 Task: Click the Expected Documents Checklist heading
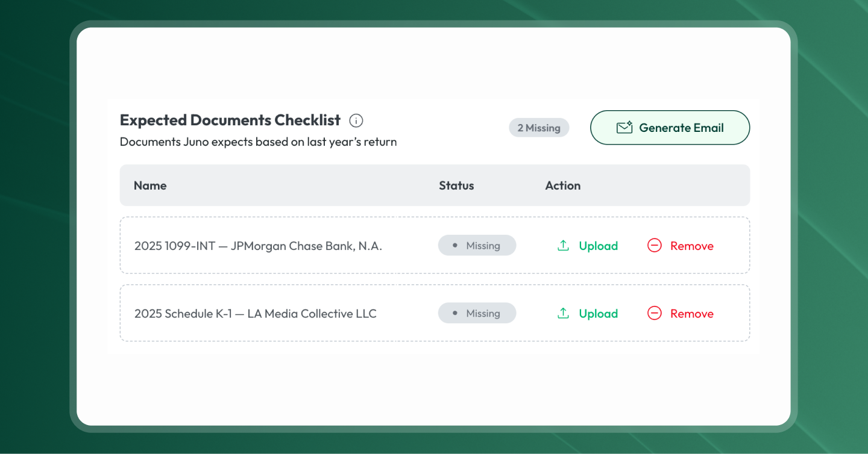(230, 120)
